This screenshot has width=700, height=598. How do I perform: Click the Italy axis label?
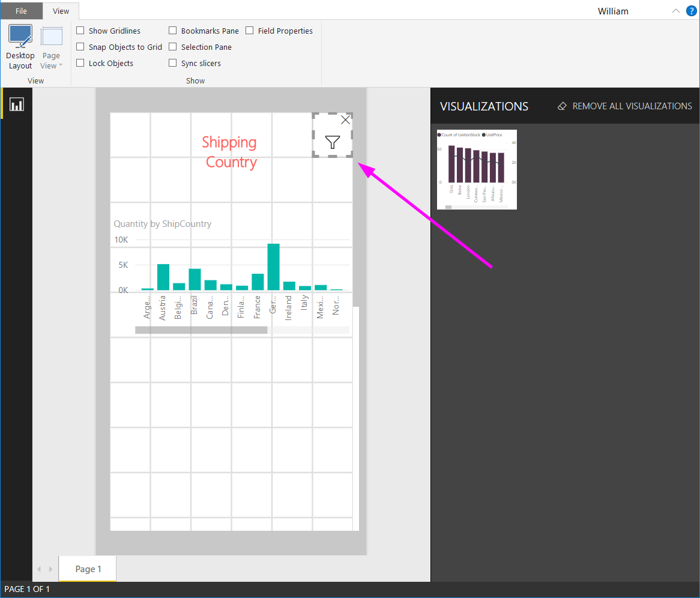click(304, 303)
